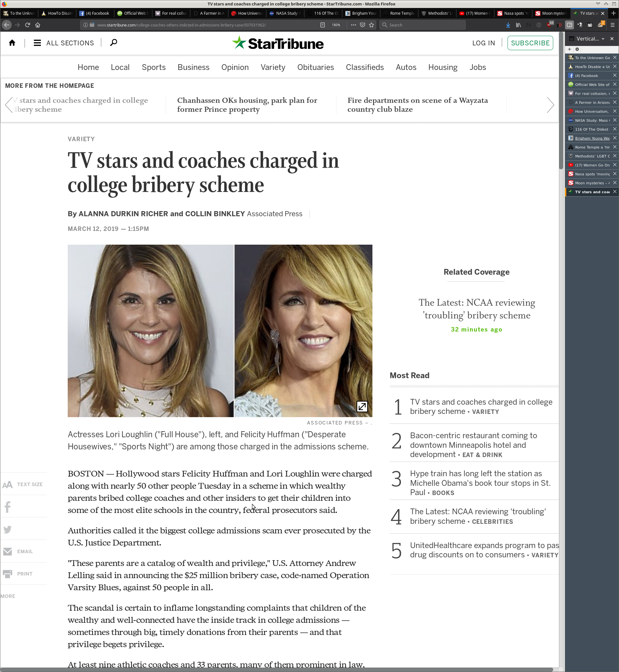Open the extension icon with orange badge 2
The width and height of the screenshot is (619, 672).
click(x=601, y=24)
